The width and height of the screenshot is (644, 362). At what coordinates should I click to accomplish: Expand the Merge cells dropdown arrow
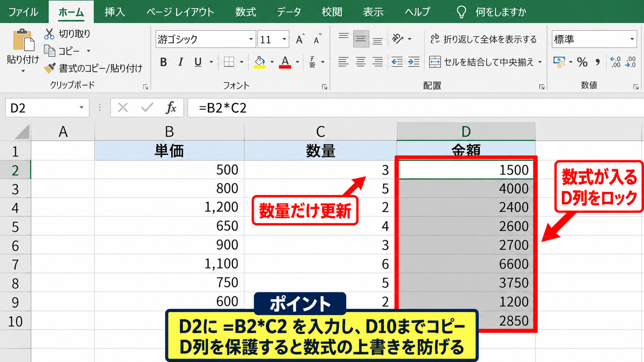tap(540, 62)
